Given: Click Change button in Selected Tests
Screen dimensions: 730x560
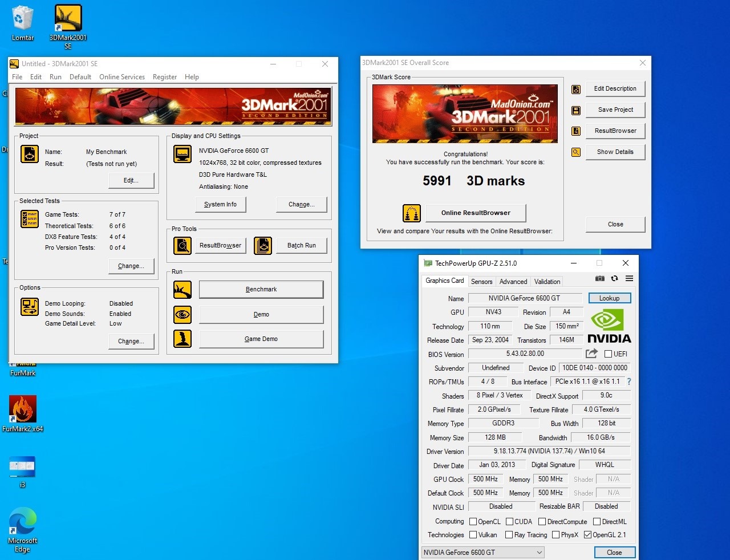Looking at the screenshot, I should [131, 266].
